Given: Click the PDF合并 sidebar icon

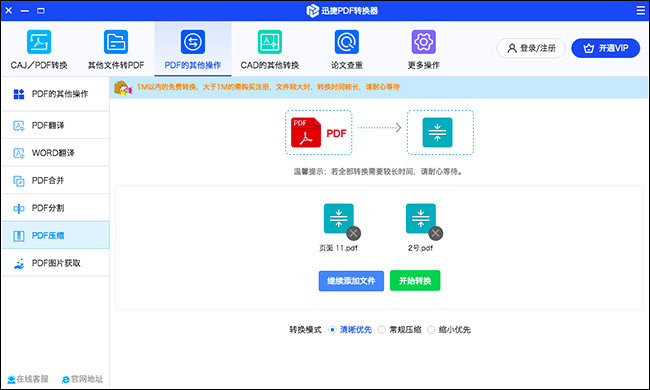Looking at the screenshot, I should click(x=19, y=181).
